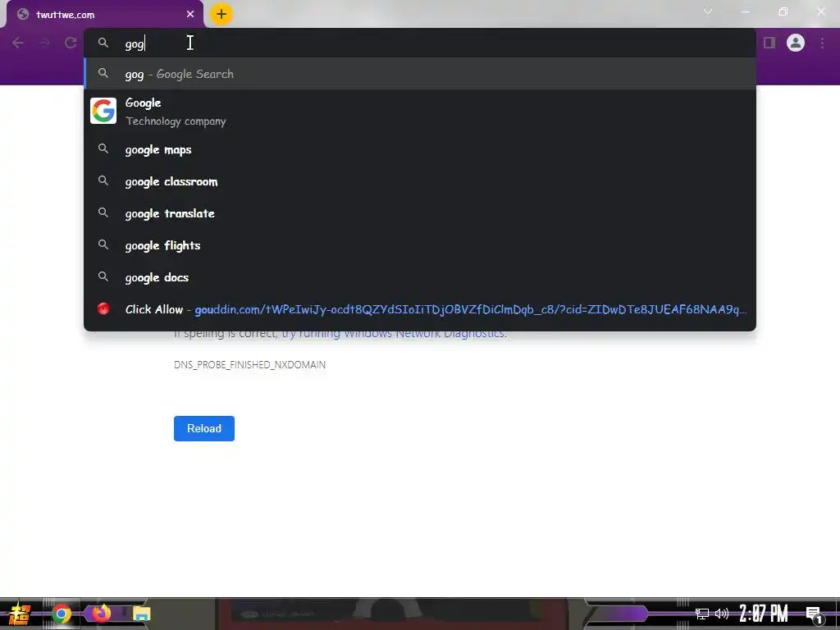Open the tab search chevron
This screenshot has width=840, height=630.
tap(708, 11)
